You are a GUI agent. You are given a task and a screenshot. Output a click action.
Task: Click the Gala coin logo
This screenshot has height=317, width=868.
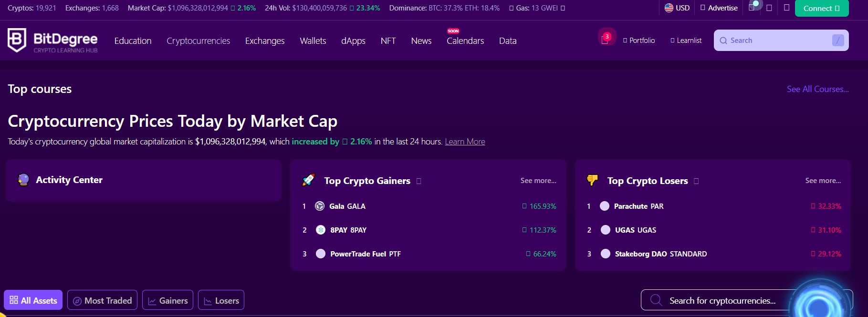(320, 206)
